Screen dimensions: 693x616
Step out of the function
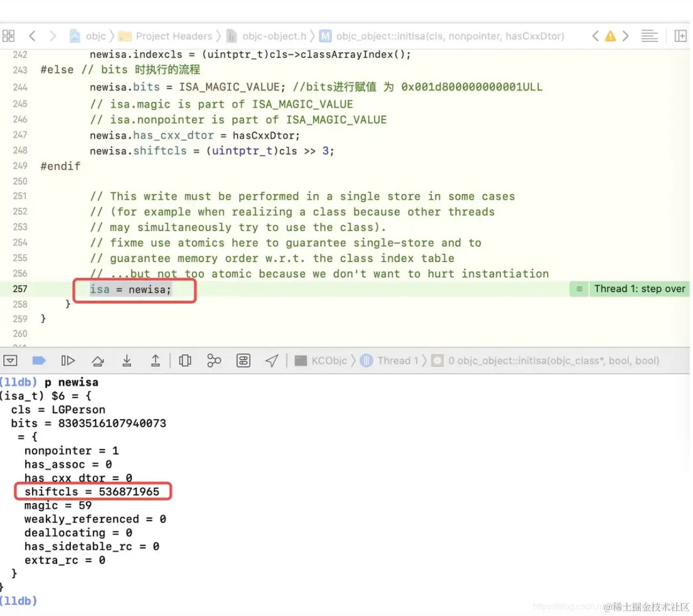coord(155,361)
